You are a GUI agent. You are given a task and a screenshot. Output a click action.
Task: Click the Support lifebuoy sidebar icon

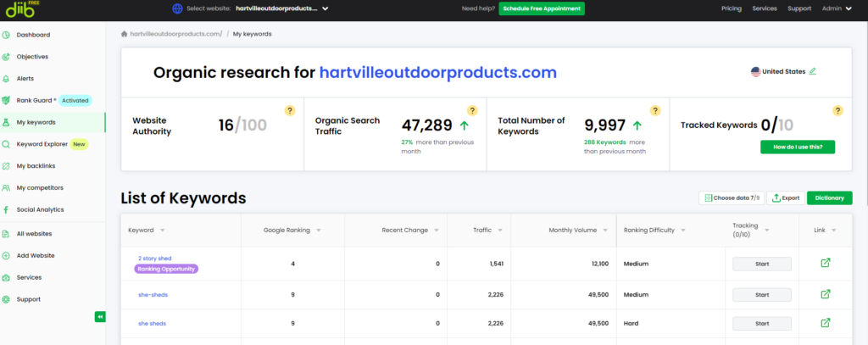[x=6, y=299]
